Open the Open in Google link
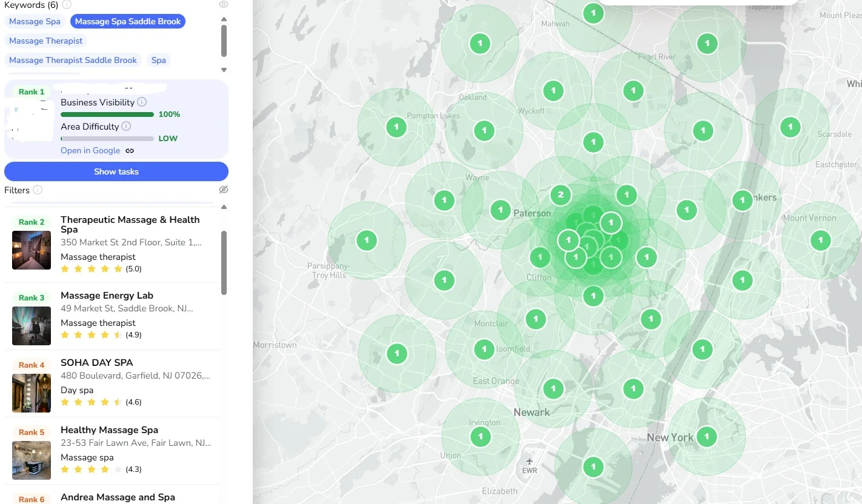This screenshot has width=862, height=504. 90,151
